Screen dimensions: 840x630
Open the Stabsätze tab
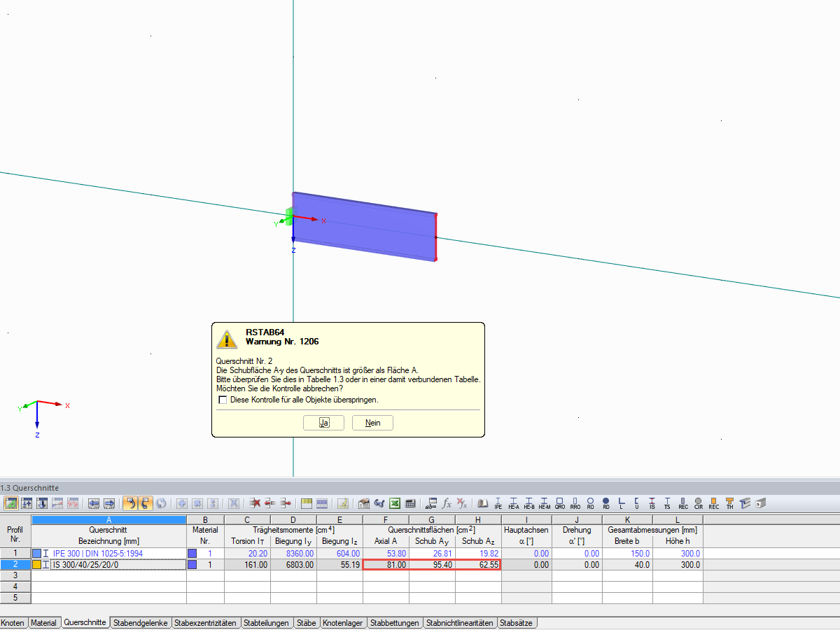[x=517, y=622]
